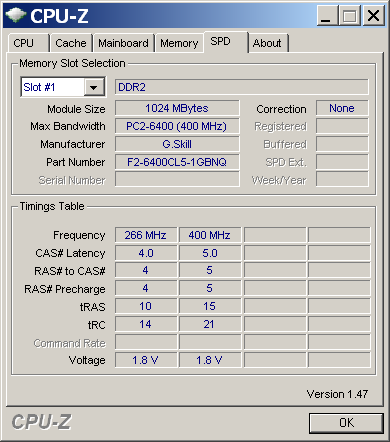Minimize the CPU-Z window

327,16
